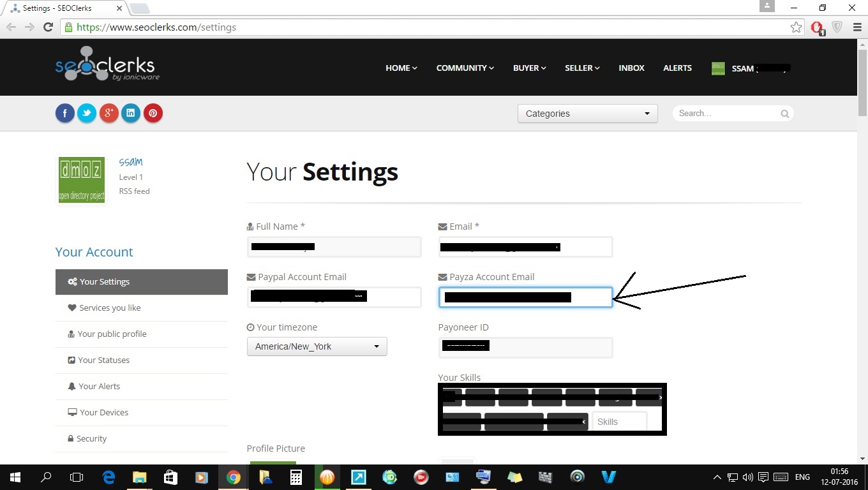Open the Twitter social icon
This screenshot has height=490, width=868.
(87, 114)
